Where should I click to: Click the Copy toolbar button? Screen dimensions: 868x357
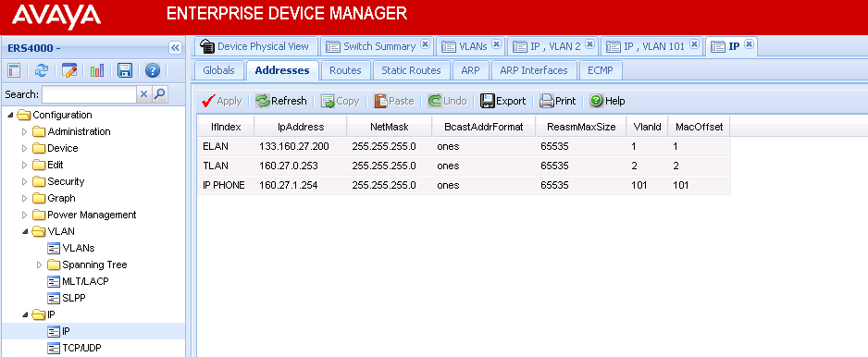coord(341,102)
